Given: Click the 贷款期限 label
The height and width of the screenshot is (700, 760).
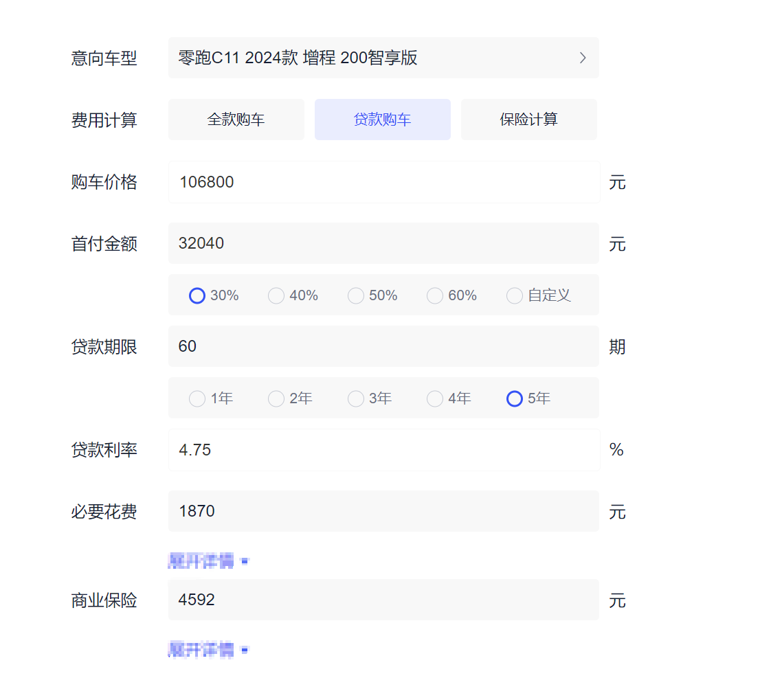Looking at the screenshot, I should click(104, 347).
